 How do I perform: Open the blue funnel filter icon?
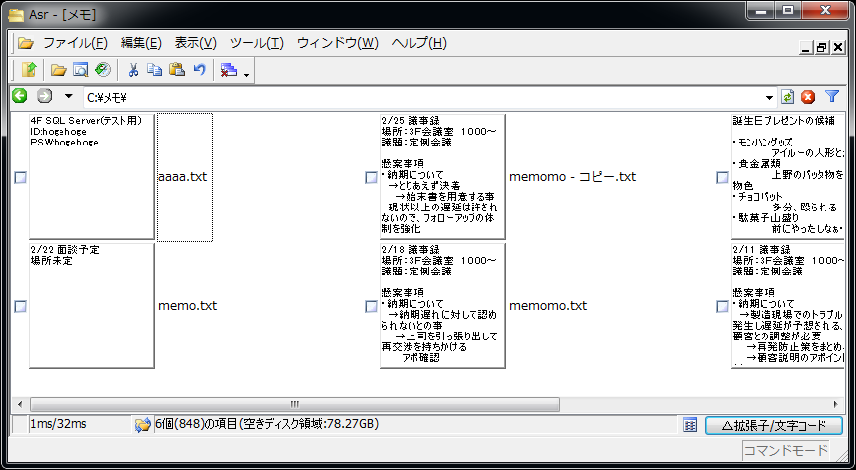click(831, 97)
